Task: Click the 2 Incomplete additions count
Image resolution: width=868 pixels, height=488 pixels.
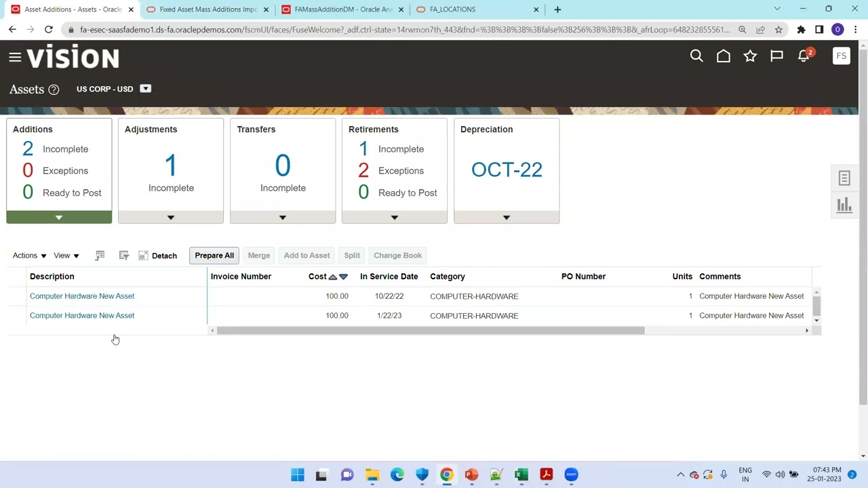Action: click(x=28, y=149)
